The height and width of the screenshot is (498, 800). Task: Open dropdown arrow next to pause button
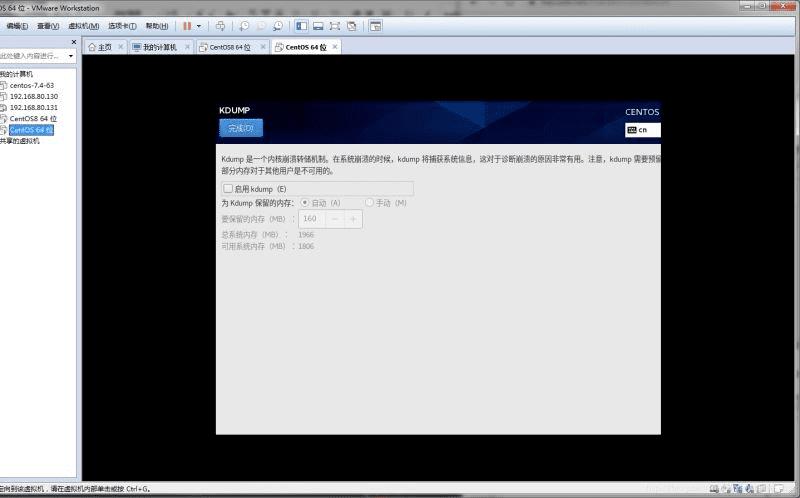[x=199, y=26]
